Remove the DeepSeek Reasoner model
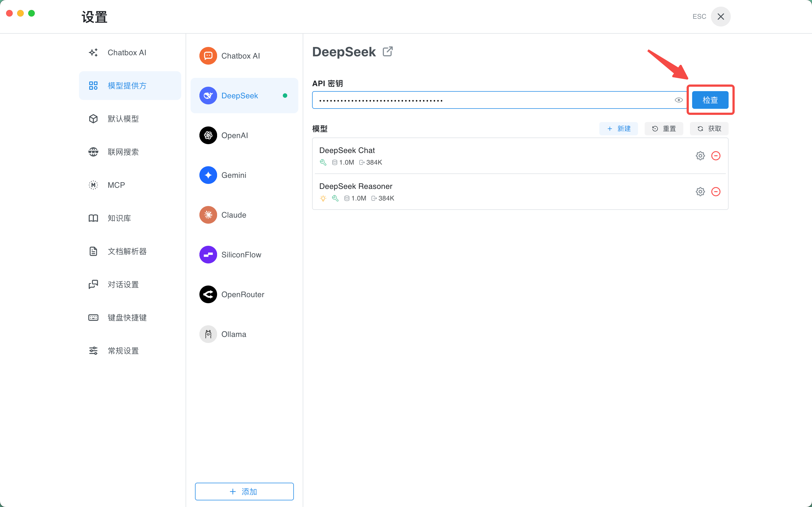The image size is (812, 507). coord(716,192)
